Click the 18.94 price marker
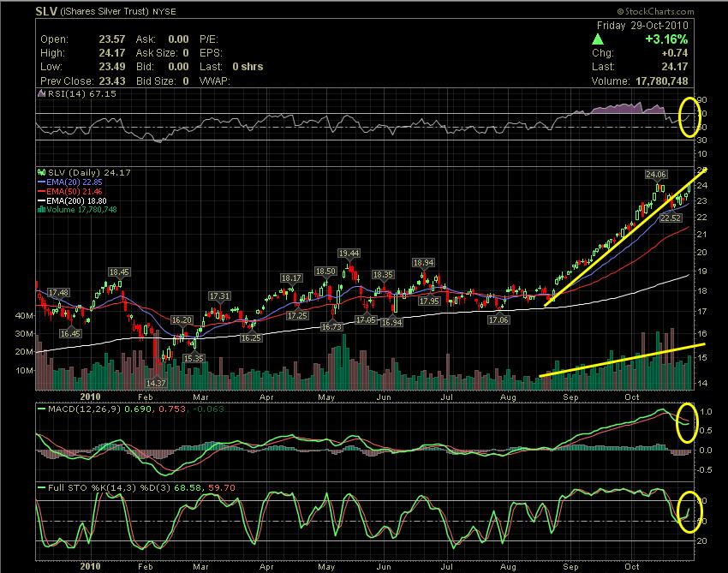This screenshot has width=728, height=573. coord(423,263)
